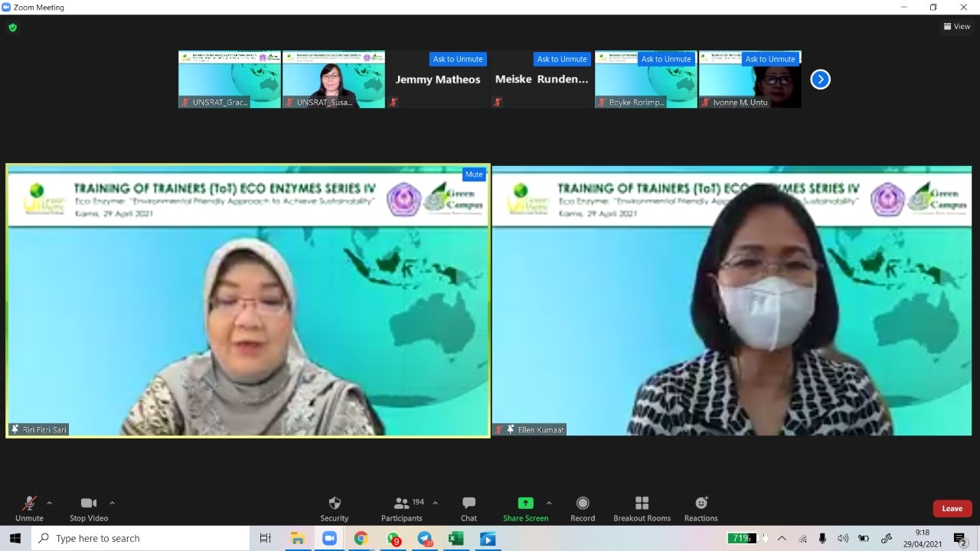The height and width of the screenshot is (551, 980).
Task: Open Google Chrome from taskbar
Action: pos(361,539)
